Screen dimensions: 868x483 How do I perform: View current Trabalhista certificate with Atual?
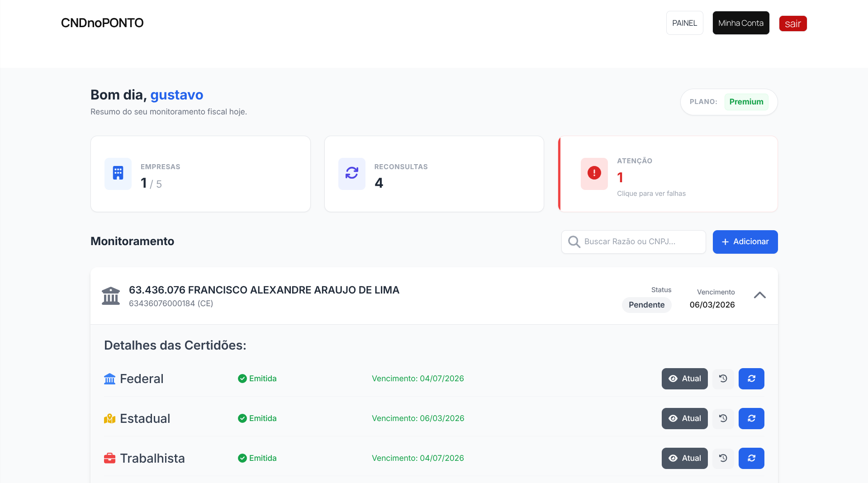(684, 458)
